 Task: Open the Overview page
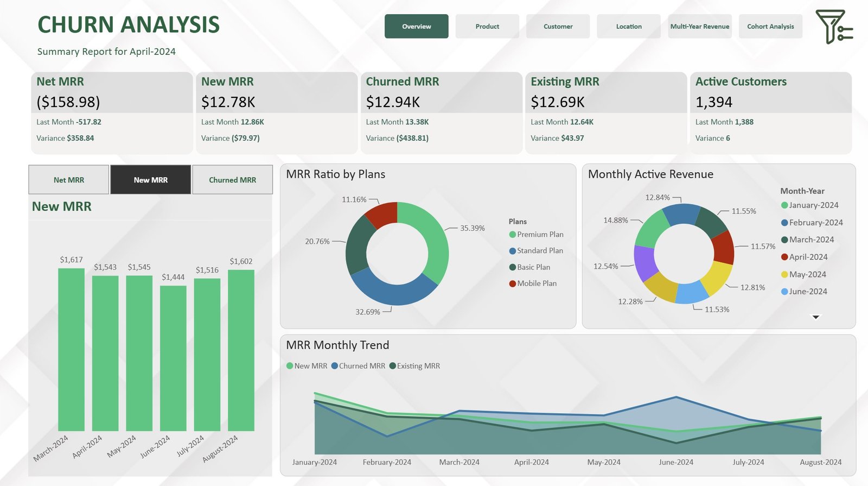click(417, 27)
